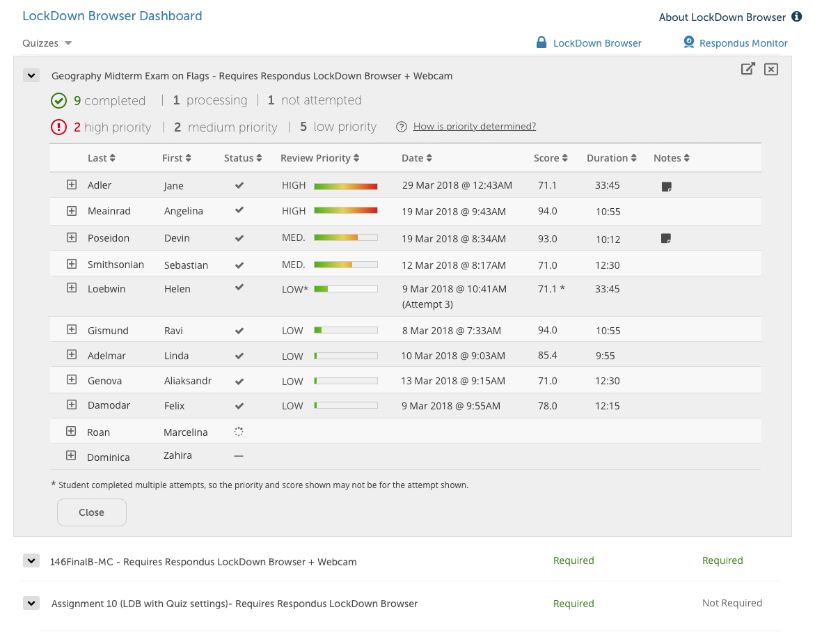The image size is (815, 644).
Task: Expand the Assignment 10 quiz section
Action: point(31,603)
